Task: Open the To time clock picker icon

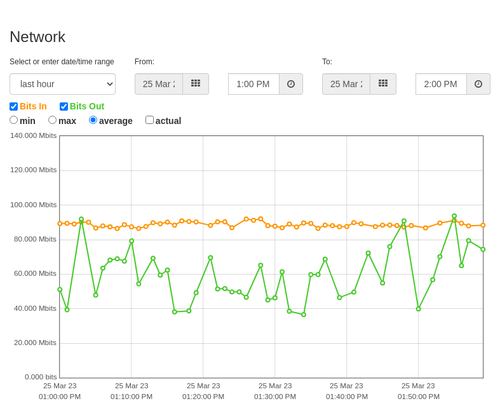Action: pos(478,84)
